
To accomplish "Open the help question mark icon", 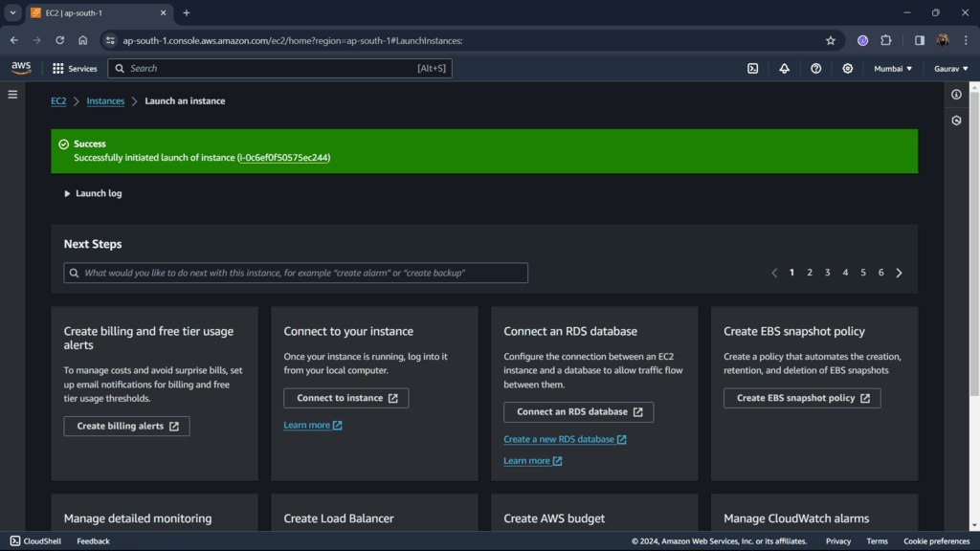I will (815, 69).
